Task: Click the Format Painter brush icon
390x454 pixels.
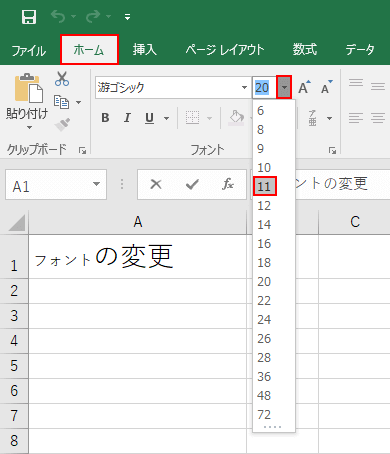Action: 62,125
